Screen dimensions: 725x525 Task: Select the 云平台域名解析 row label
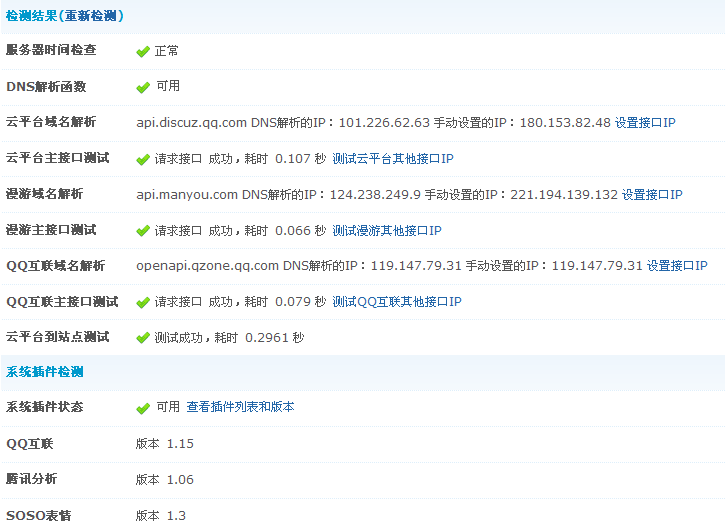click(x=51, y=122)
